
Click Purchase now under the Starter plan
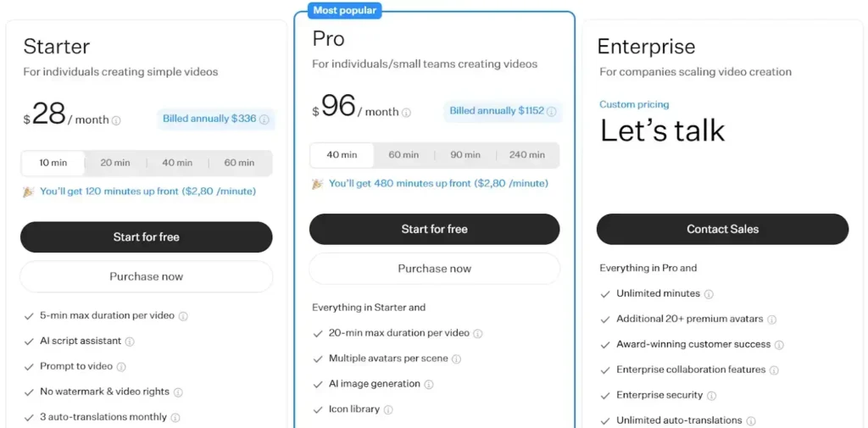coord(146,276)
